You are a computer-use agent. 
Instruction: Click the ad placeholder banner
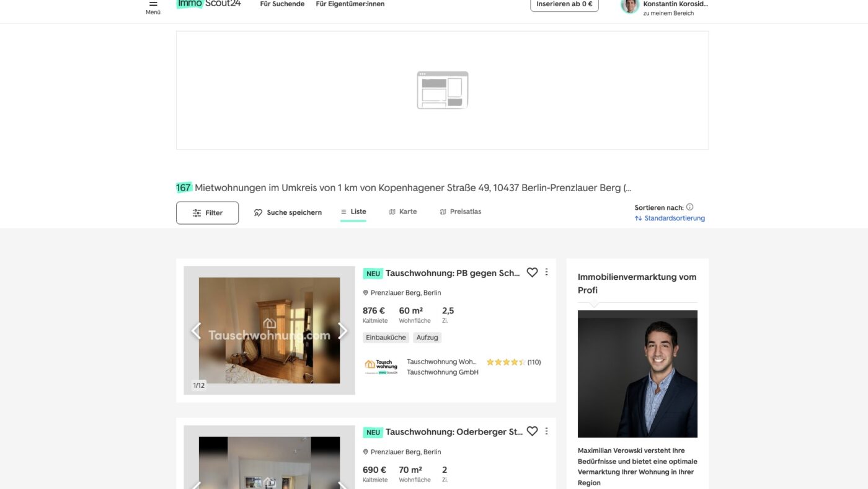click(442, 90)
